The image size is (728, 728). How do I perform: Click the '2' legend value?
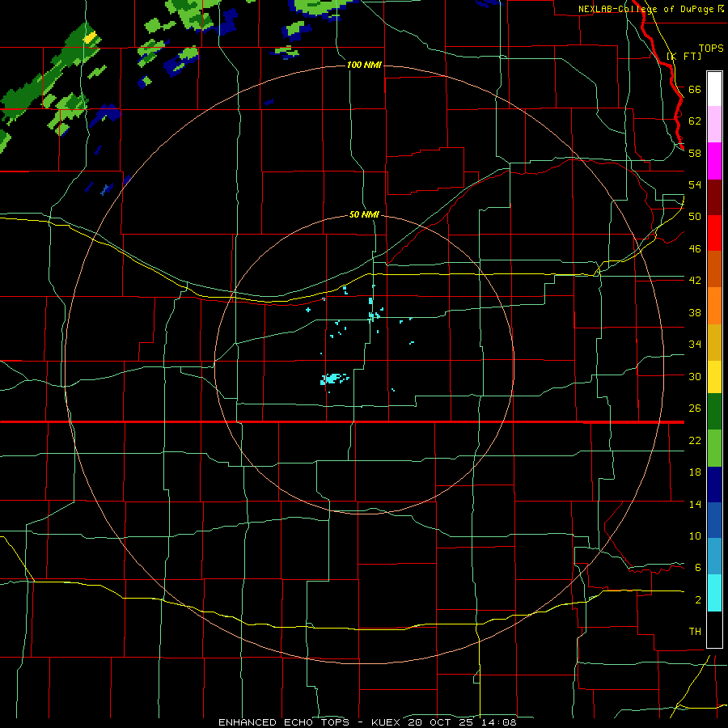[x=697, y=599]
